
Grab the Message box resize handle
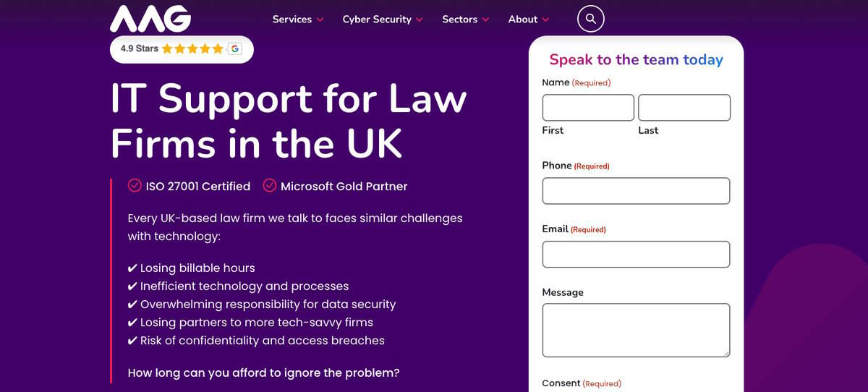tap(726, 352)
